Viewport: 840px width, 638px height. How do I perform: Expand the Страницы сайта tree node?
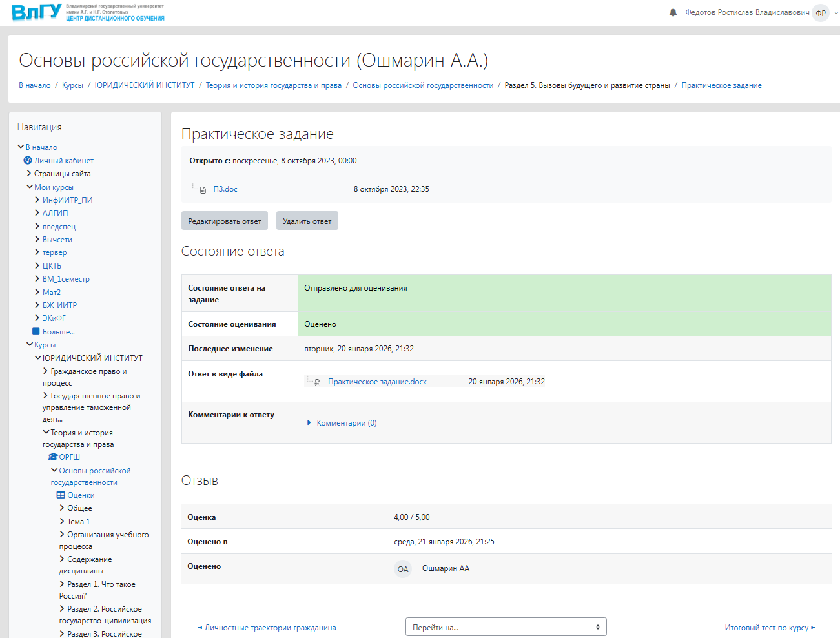(x=29, y=174)
